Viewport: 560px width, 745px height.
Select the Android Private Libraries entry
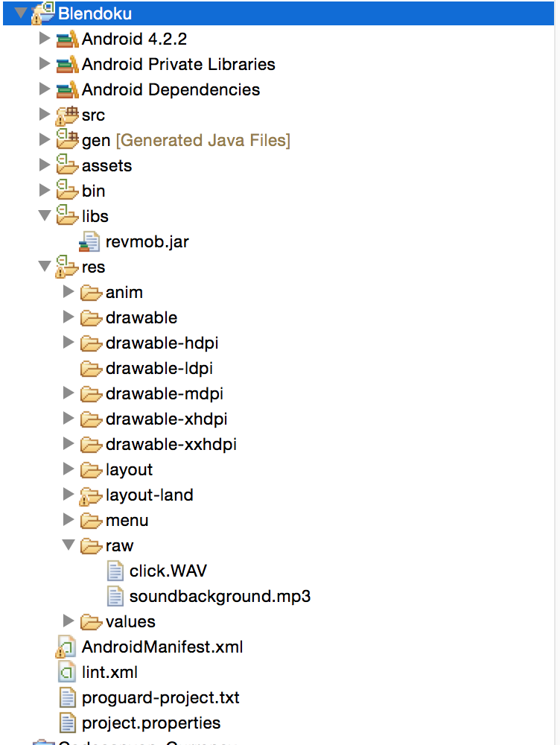178,64
